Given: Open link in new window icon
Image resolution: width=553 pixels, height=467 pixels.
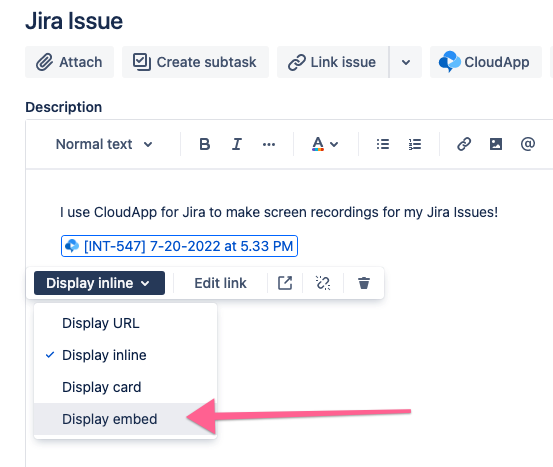Looking at the screenshot, I should point(285,283).
